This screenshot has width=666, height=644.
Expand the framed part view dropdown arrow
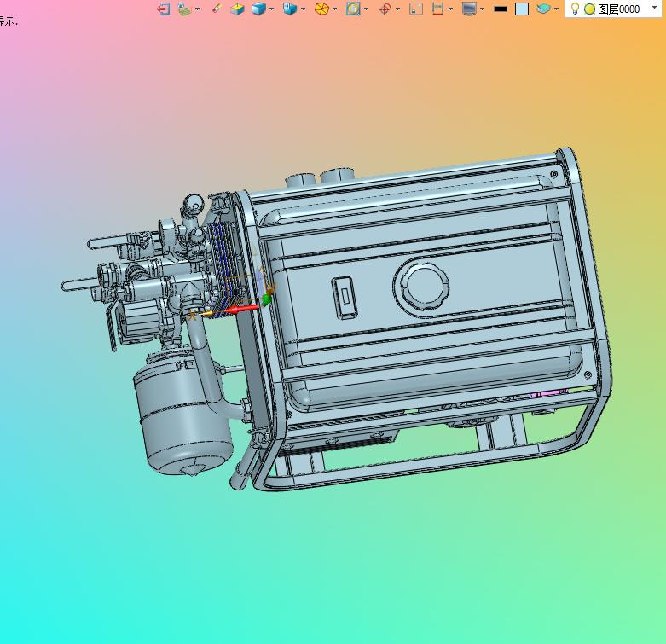(366, 9)
